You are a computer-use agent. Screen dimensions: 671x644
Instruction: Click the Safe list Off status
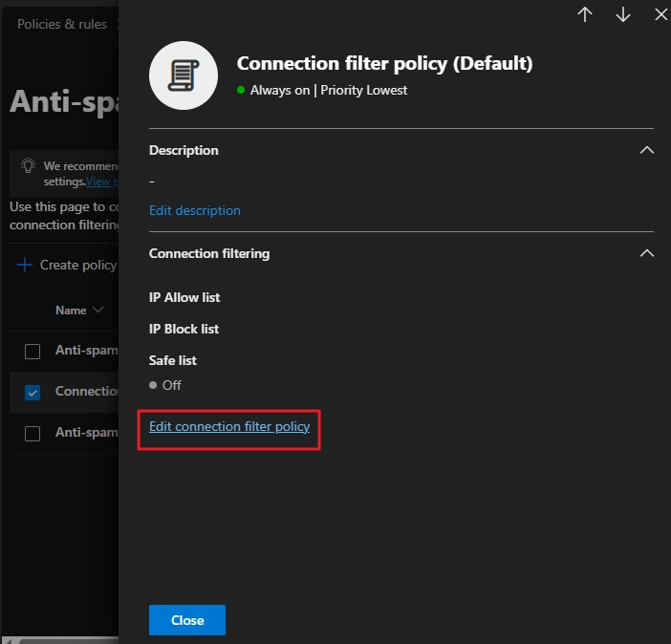click(165, 385)
